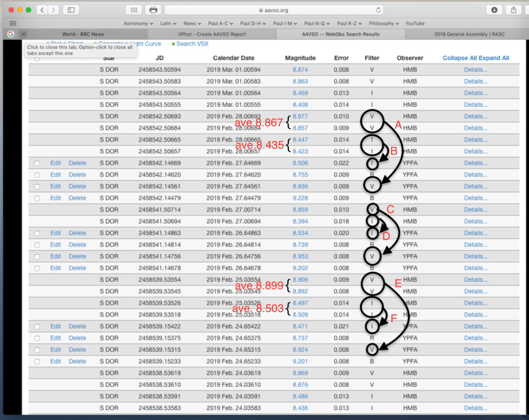Click the Collapse All link
Viewport: 529px width, 420px height.
pyautogui.click(x=459, y=58)
